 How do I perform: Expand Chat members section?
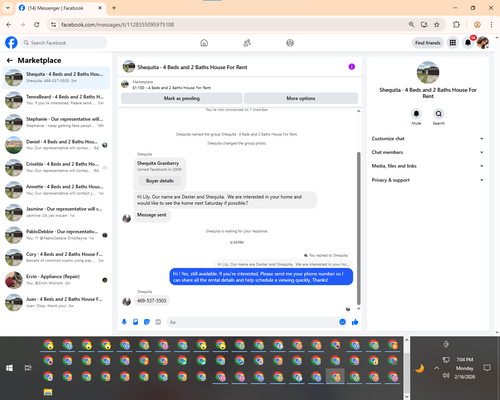(x=428, y=152)
